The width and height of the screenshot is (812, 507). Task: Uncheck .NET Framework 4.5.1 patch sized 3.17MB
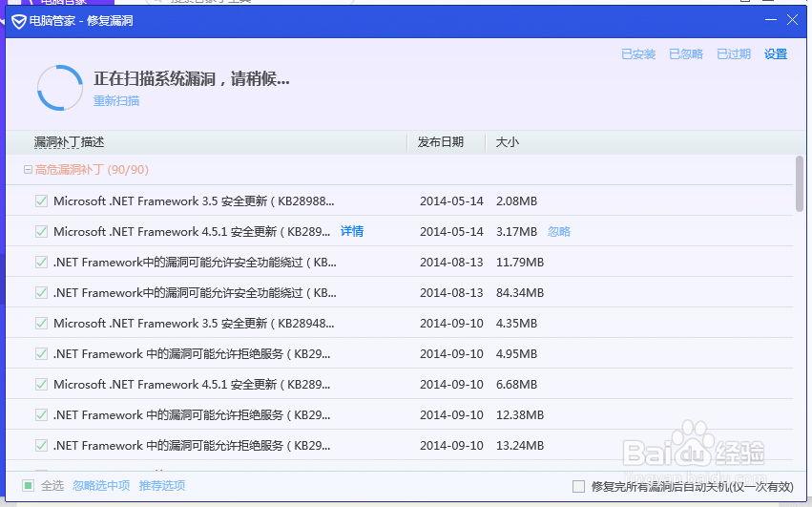[x=41, y=232]
